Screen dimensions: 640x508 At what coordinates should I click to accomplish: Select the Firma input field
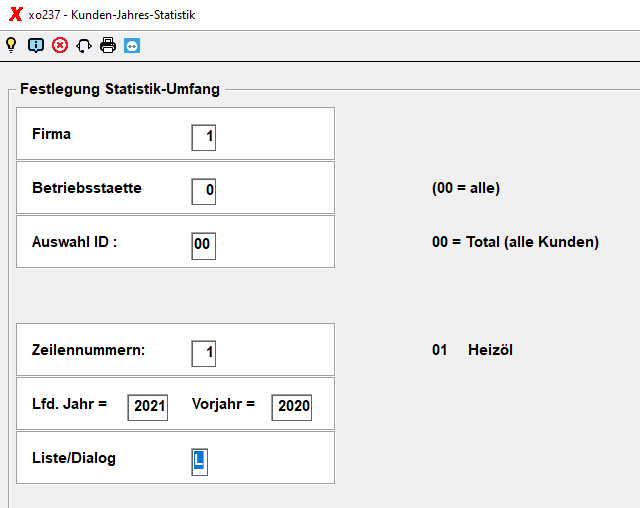[x=204, y=138]
